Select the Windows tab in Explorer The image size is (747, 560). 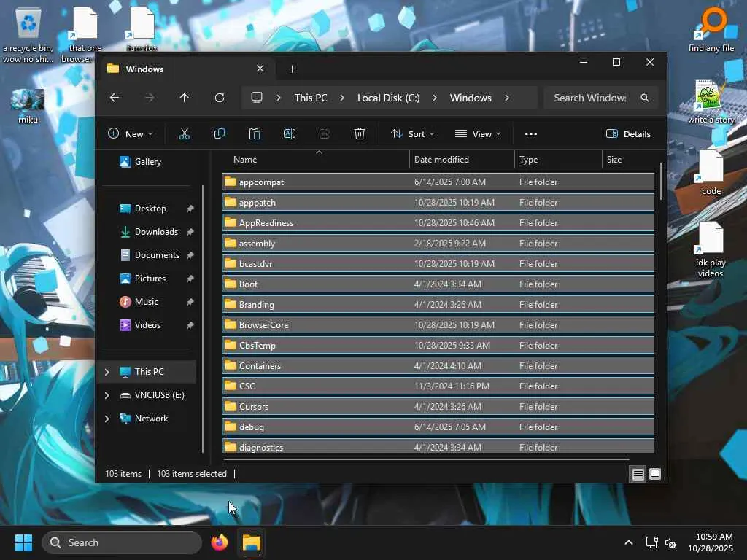[185, 69]
